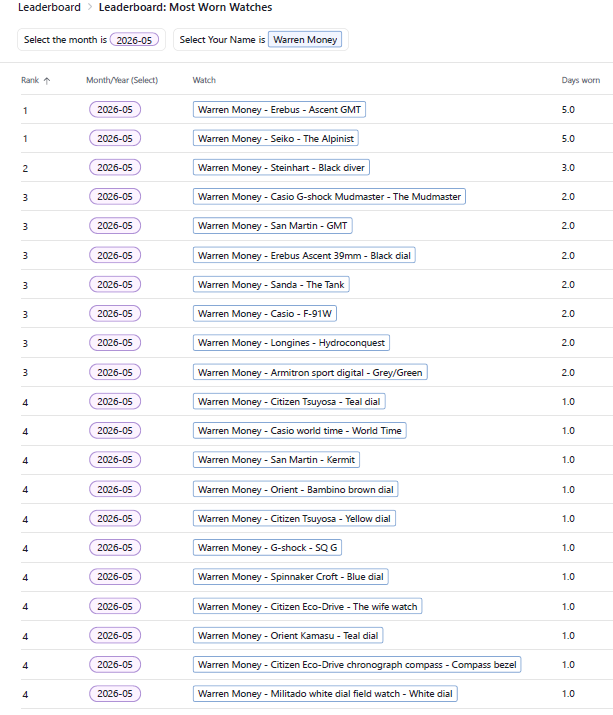Click the 2026-05 tag in Orient Kamasu row
This screenshot has width=613, height=715.
[115, 636]
